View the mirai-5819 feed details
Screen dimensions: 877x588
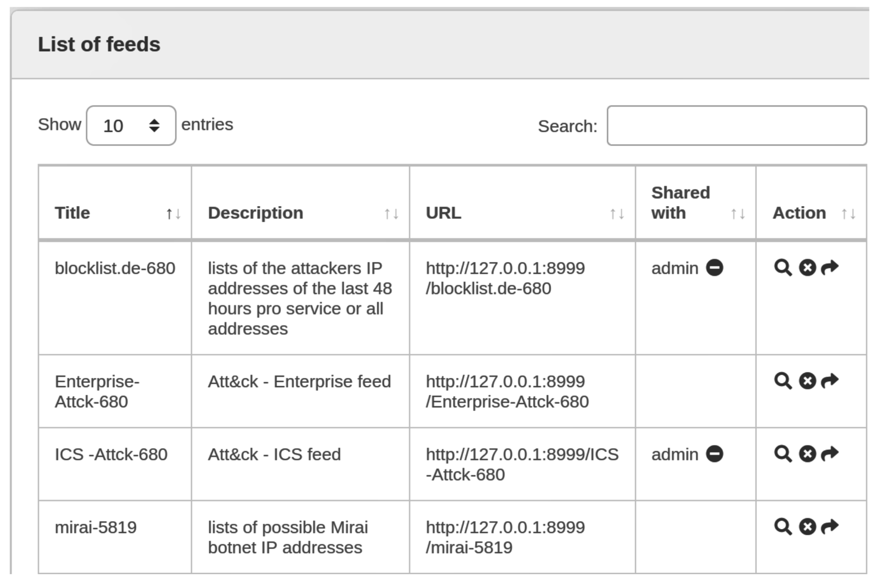(x=783, y=527)
